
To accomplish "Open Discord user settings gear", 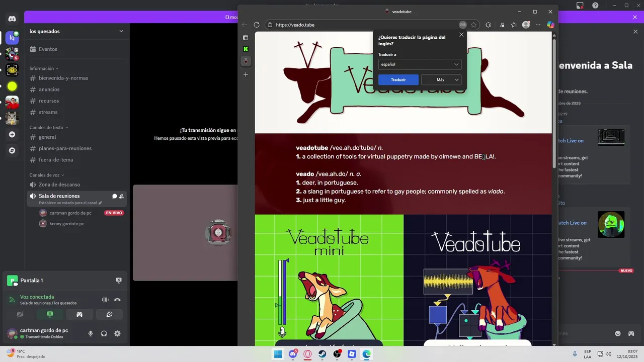I will pyautogui.click(x=117, y=333).
